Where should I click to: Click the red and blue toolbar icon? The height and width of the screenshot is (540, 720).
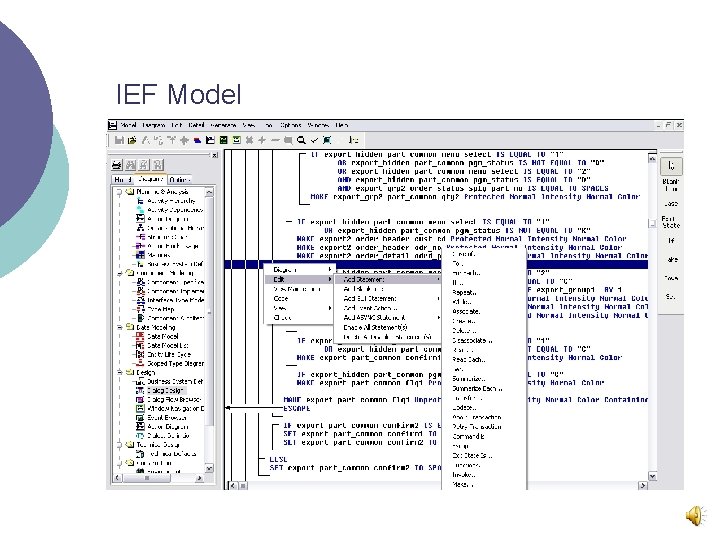click(x=197, y=140)
